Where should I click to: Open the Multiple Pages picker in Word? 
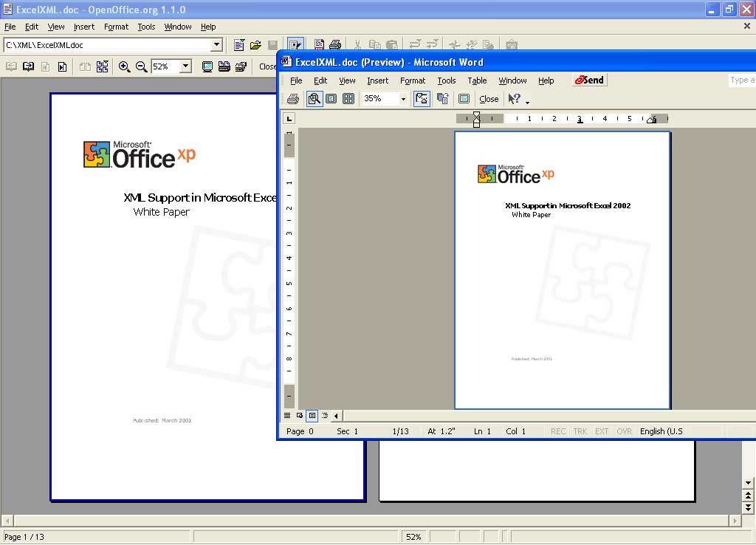click(348, 99)
